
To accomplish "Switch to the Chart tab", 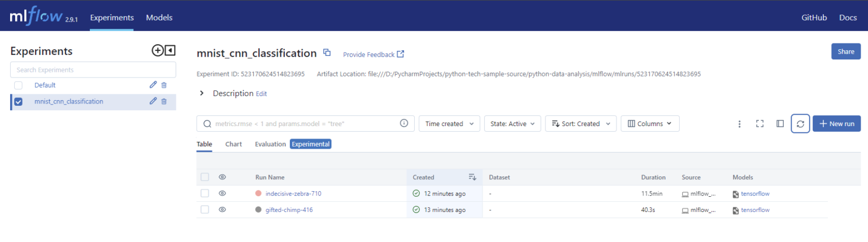I will (233, 144).
